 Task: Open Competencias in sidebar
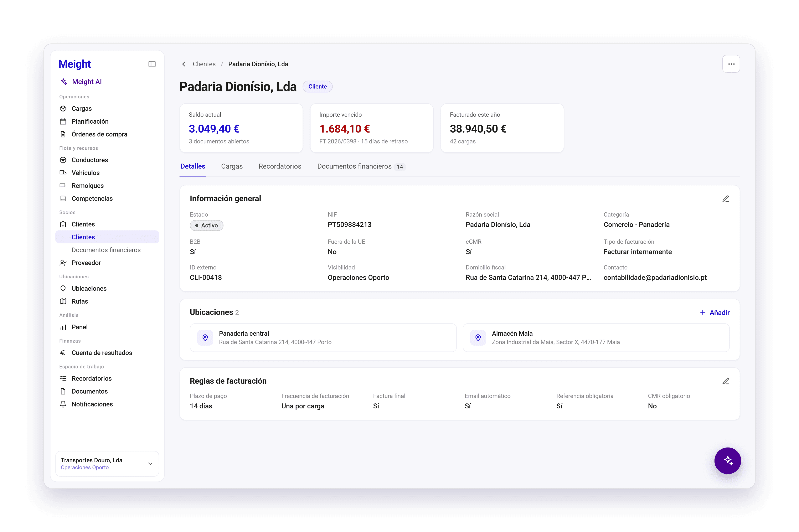pos(107,199)
